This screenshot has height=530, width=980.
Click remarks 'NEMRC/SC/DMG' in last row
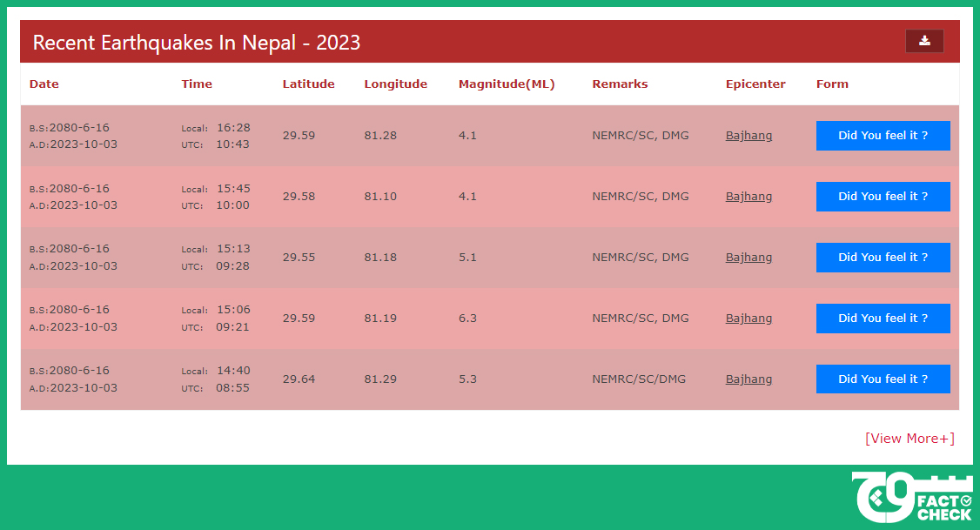tap(639, 379)
